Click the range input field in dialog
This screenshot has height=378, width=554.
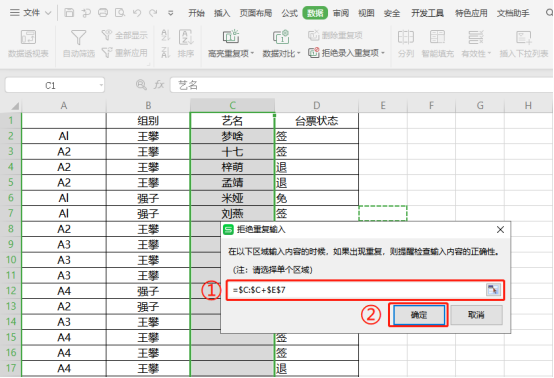point(357,290)
